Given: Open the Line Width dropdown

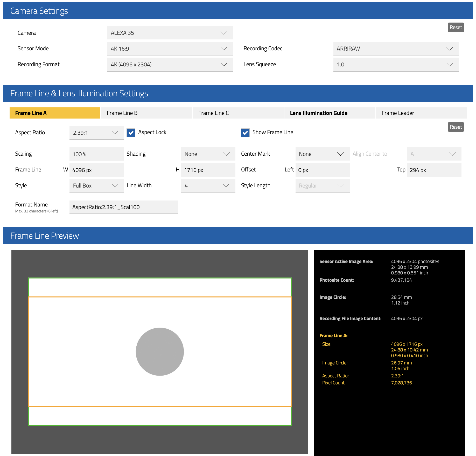Looking at the screenshot, I should pyautogui.click(x=208, y=186).
